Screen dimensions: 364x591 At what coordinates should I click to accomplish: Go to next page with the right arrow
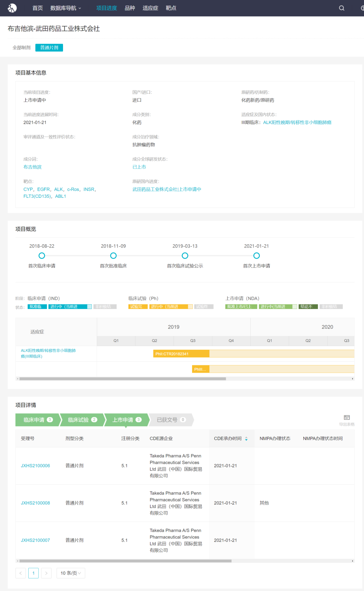pos(46,573)
